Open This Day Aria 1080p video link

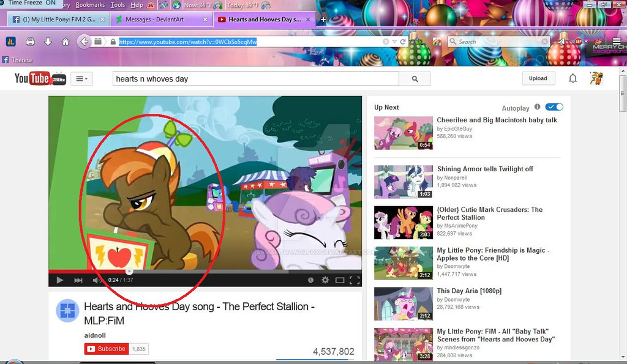pyautogui.click(x=469, y=291)
